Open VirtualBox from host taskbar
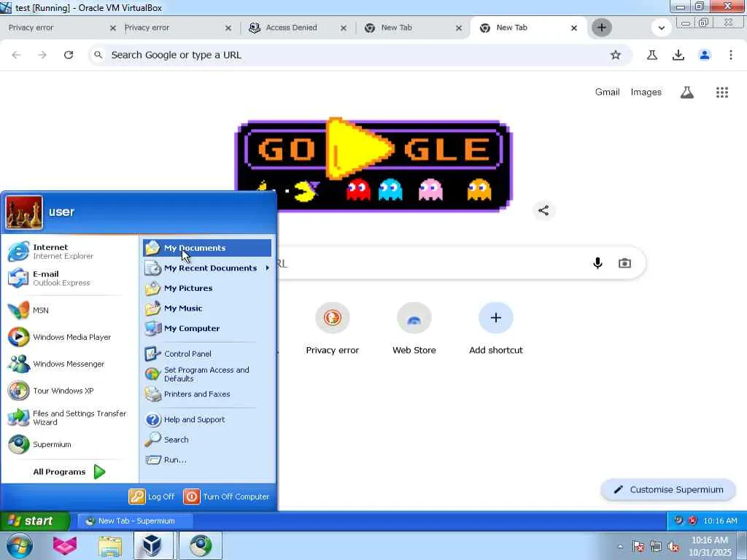The height and width of the screenshot is (560, 747). (152, 545)
